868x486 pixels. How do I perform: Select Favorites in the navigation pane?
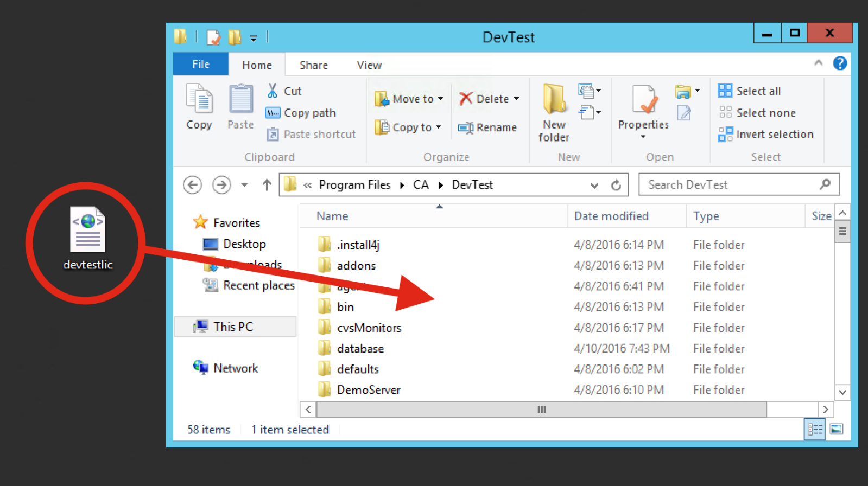pyautogui.click(x=226, y=222)
